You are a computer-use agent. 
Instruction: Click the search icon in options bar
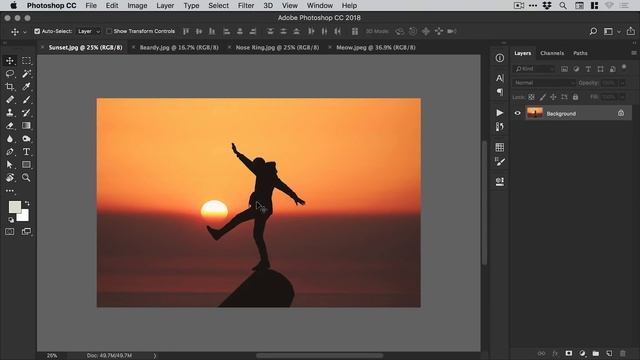click(x=593, y=31)
